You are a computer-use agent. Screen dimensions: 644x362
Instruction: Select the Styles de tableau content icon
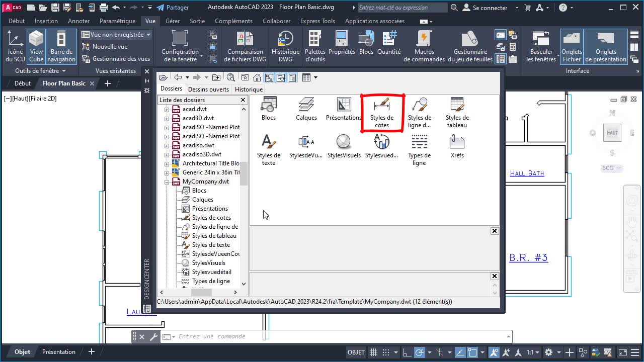pos(457,113)
